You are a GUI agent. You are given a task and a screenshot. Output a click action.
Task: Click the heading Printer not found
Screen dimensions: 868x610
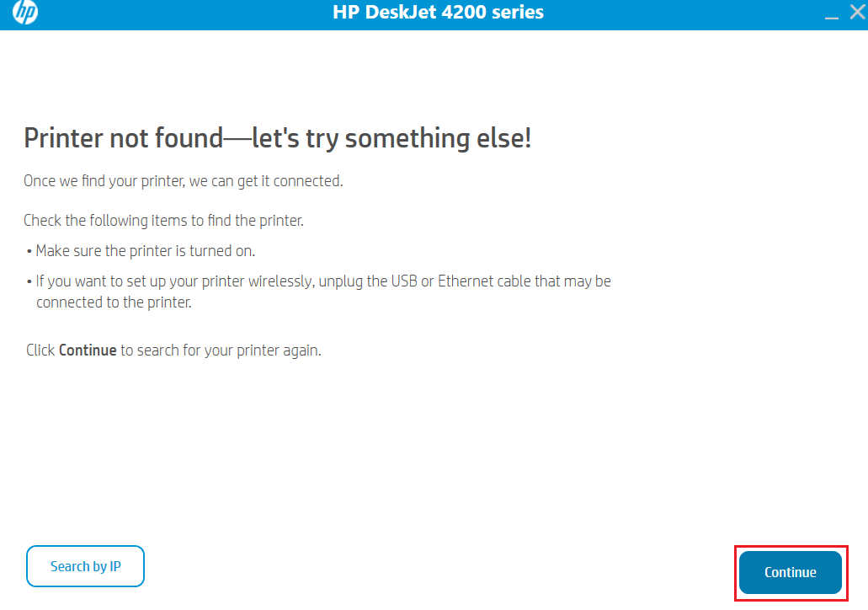tap(278, 137)
